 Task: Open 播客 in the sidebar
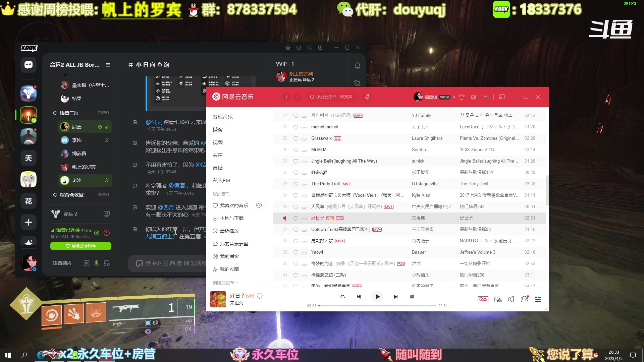click(218, 129)
